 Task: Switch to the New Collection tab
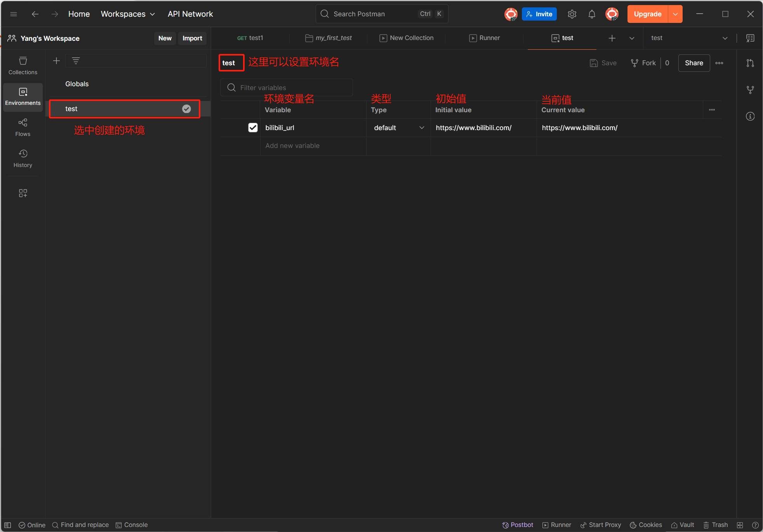(407, 38)
